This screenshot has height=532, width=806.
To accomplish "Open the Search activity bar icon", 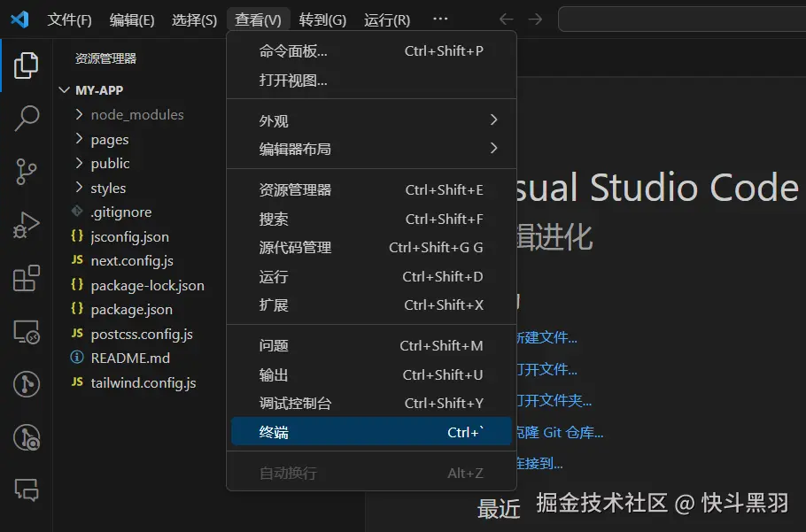I will click(27, 118).
